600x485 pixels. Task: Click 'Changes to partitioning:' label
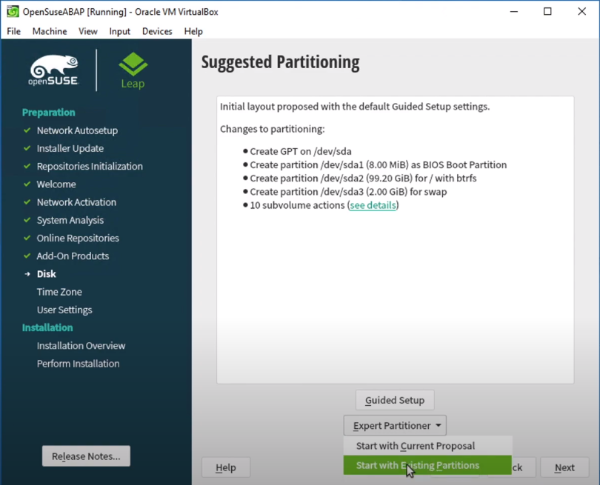click(272, 129)
